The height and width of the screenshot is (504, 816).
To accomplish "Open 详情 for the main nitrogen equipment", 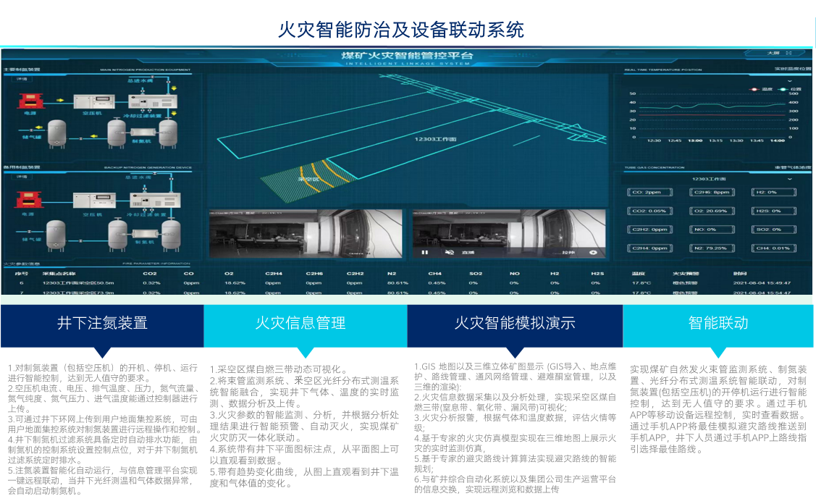I will click(x=22, y=79).
